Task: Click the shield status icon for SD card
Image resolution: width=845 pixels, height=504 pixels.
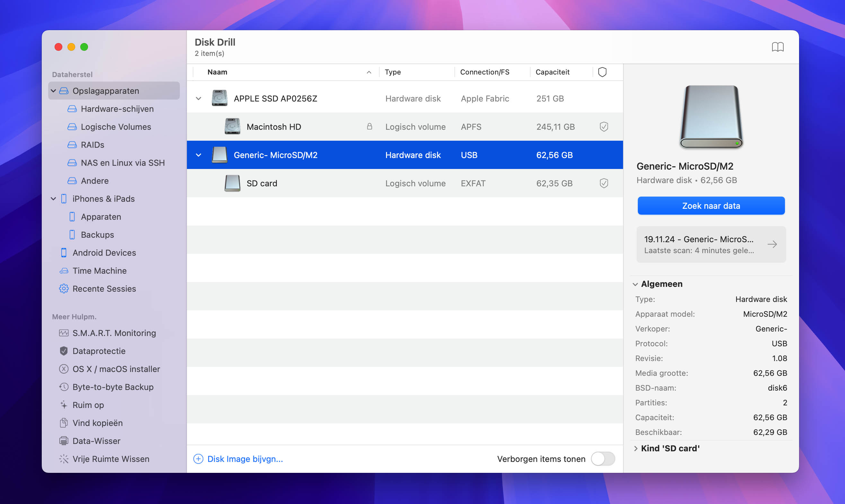Action: click(x=603, y=183)
